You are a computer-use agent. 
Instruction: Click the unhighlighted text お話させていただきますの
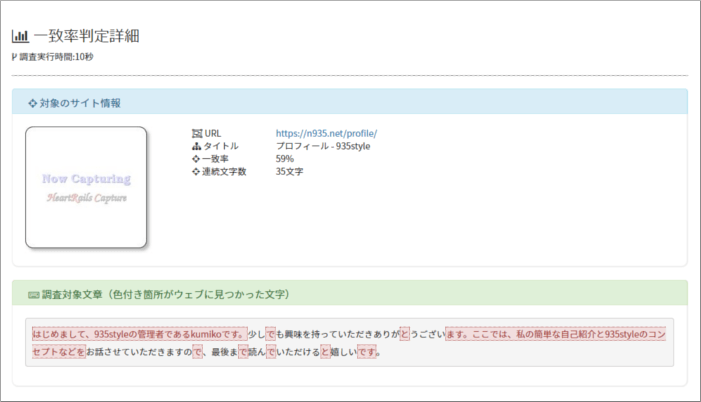pyautogui.click(x=139, y=352)
